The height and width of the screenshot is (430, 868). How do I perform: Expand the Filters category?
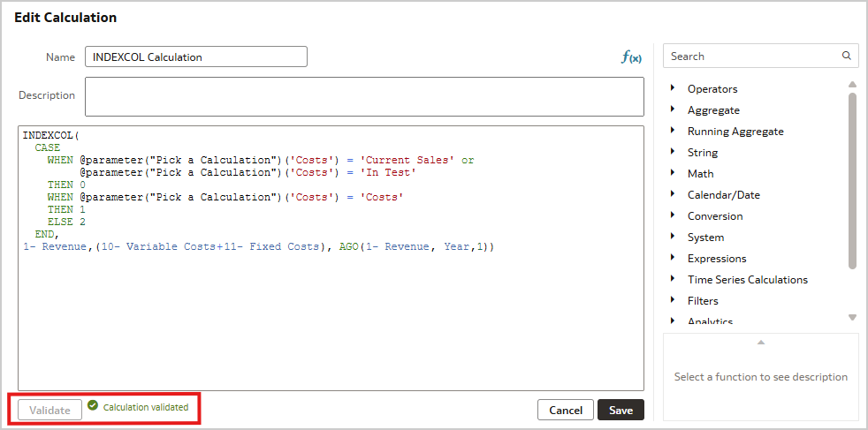tap(673, 300)
